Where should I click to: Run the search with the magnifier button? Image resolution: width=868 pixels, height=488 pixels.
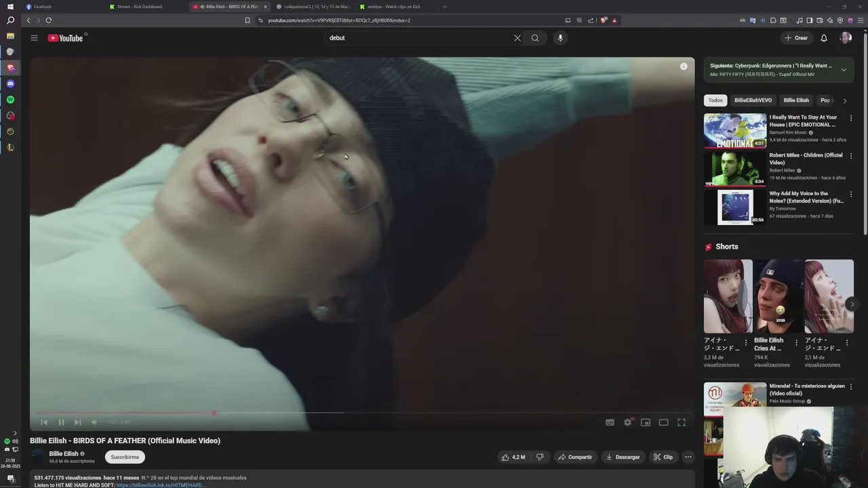(535, 38)
